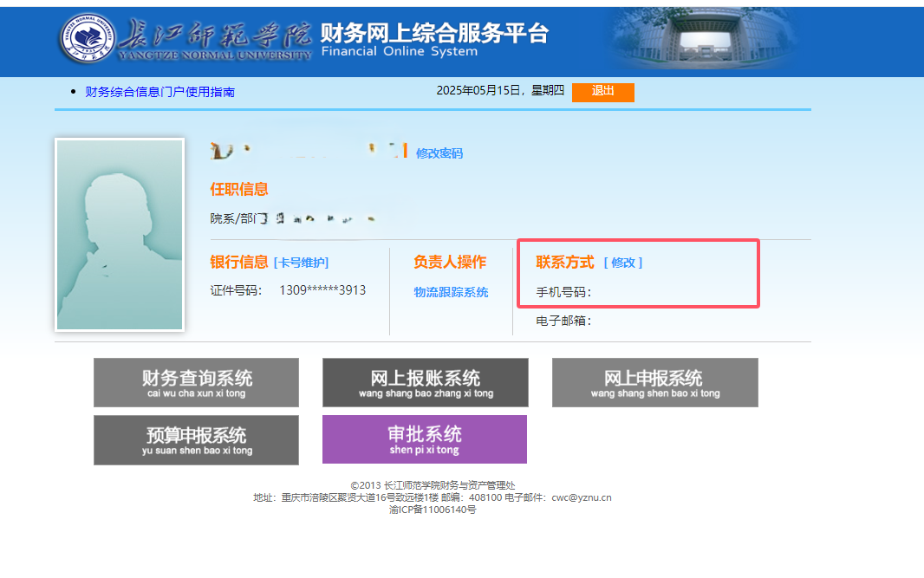
Task: Open the 预算申报系统 tile
Action: (196, 440)
